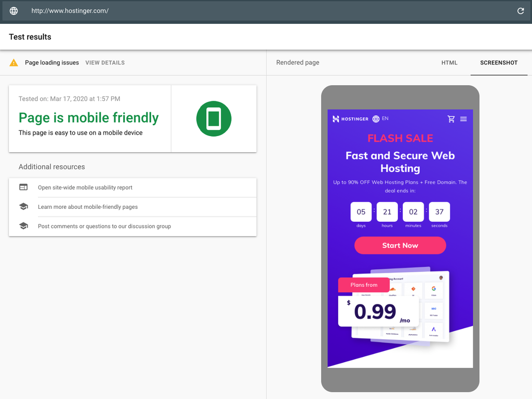Click 'Tested on: Mar 17, 2020' text
The image size is (532, 399).
[69, 99]
